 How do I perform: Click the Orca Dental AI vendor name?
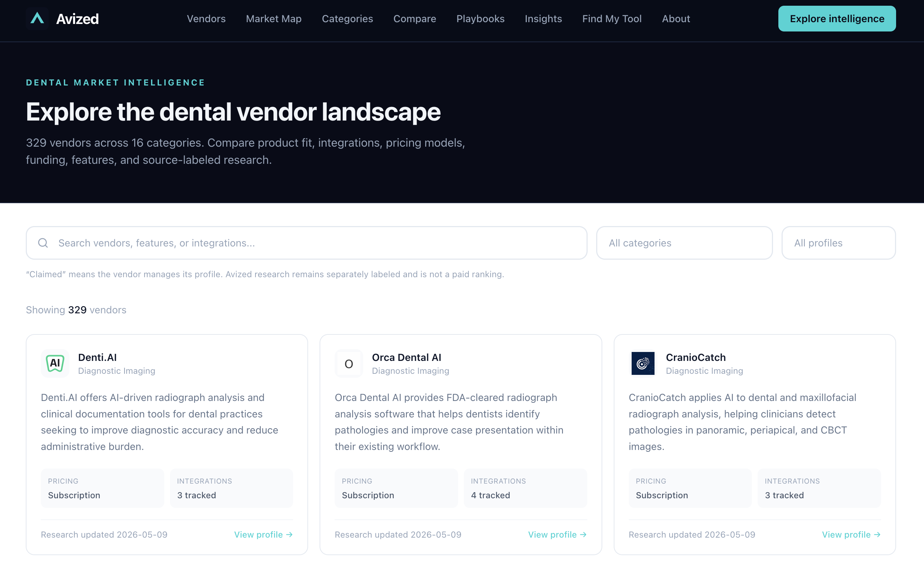[x=407, y=357]
